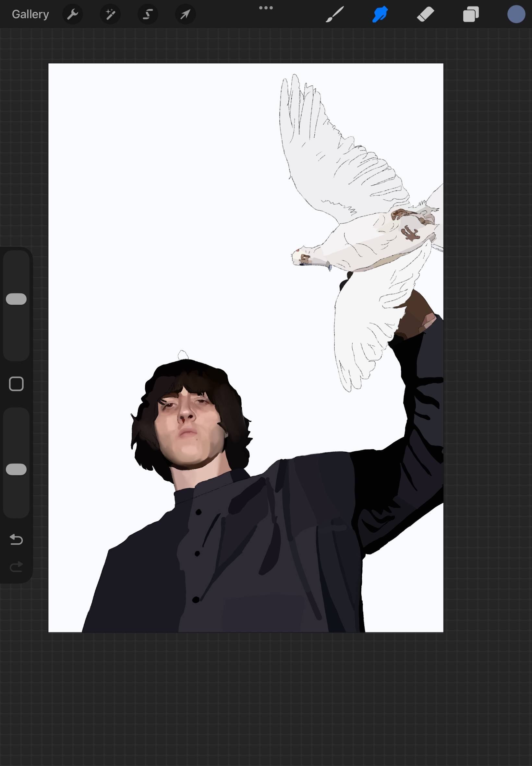532x766 pixels.
Task: Redo the last undone action
Action: point(16,567)
